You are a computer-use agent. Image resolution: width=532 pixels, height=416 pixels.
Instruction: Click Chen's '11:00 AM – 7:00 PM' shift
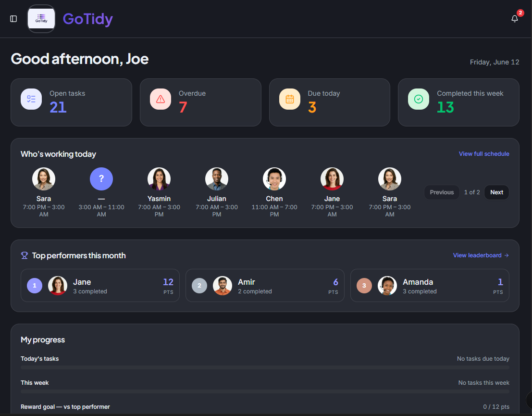click(274, 211)
